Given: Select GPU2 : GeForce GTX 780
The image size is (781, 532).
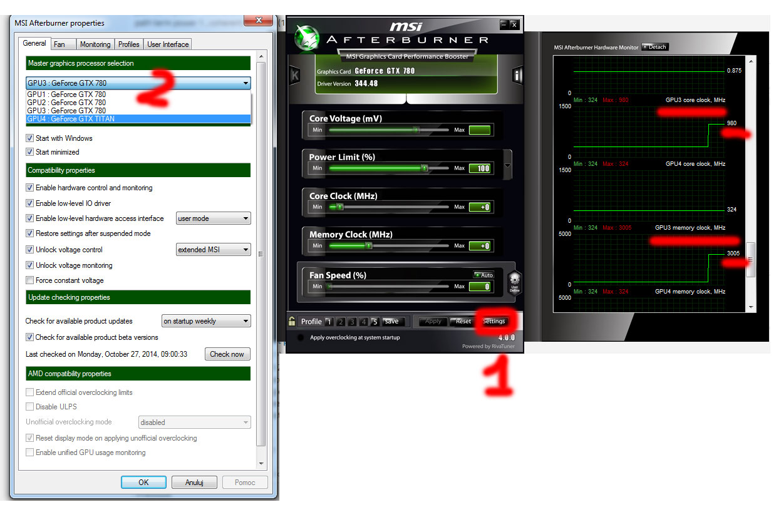Looking at the screenshot, I should pyautogui.click(x=138, y=103).
